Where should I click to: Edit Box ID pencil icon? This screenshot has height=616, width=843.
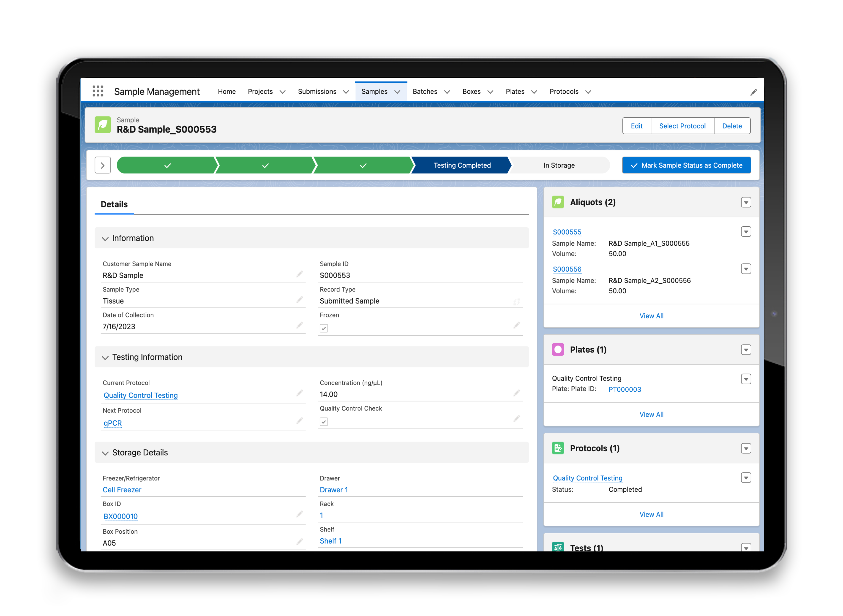point(300,514)
